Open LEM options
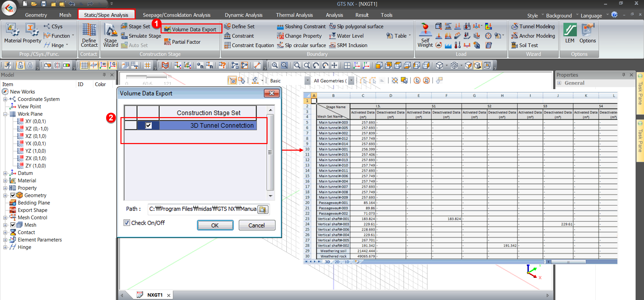 570,33
